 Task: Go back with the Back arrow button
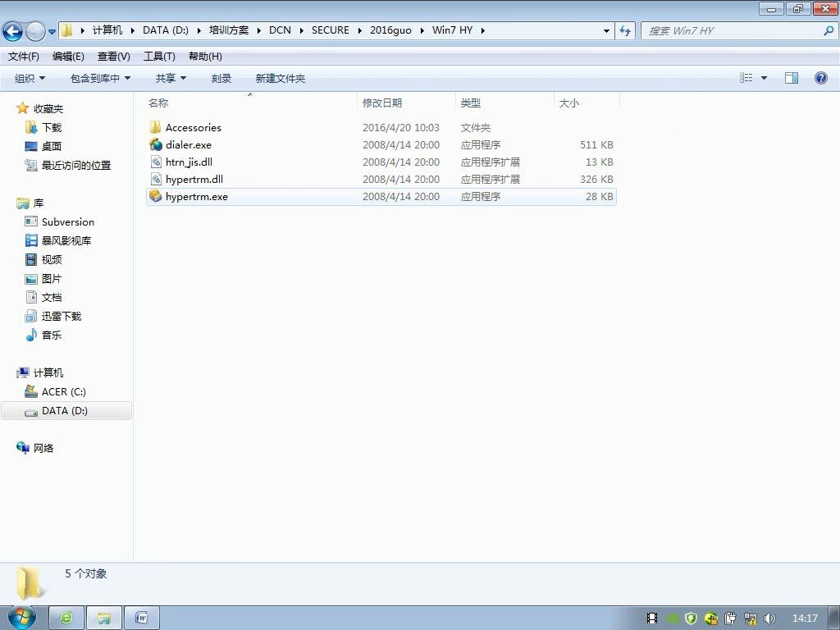[x=13, y=31]
